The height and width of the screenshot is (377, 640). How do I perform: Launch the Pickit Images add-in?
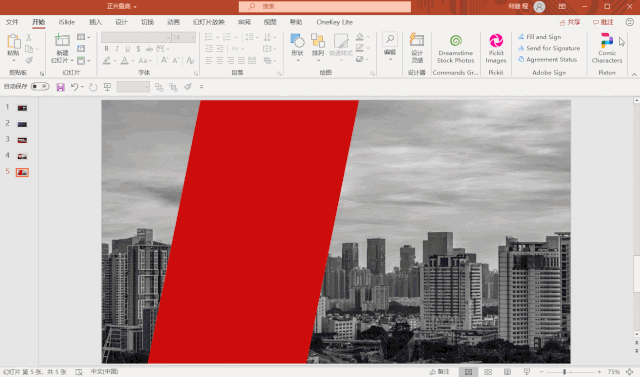(x=496, y=49)
